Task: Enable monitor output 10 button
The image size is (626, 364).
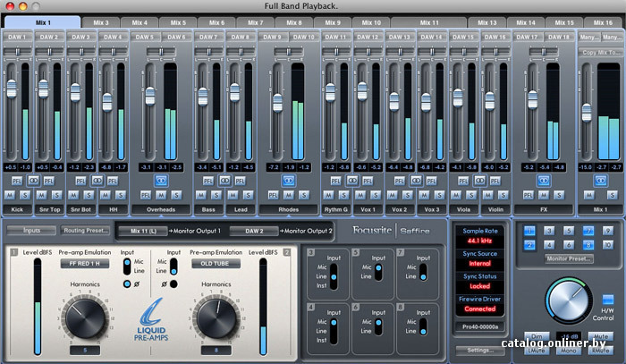Action: click(x=607, y=245)
